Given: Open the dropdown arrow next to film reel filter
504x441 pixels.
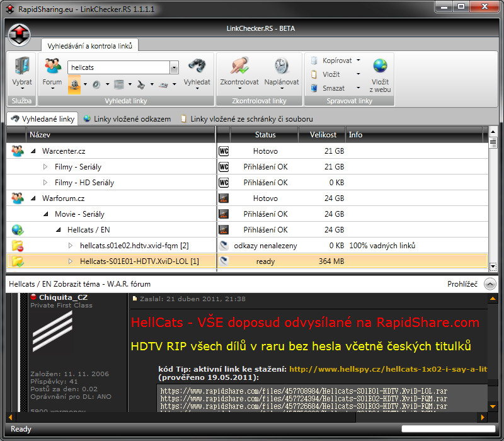Looking at the screenshot, I should click(85, 84).
